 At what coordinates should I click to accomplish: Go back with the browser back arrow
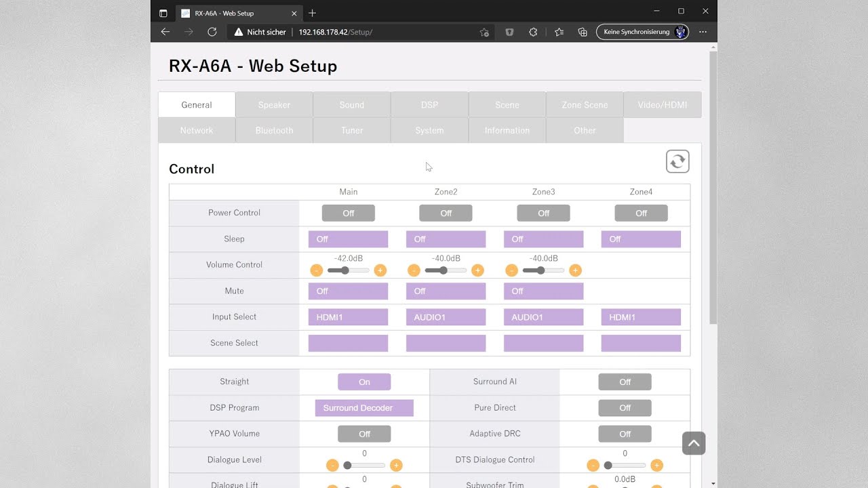pos(165,32)
